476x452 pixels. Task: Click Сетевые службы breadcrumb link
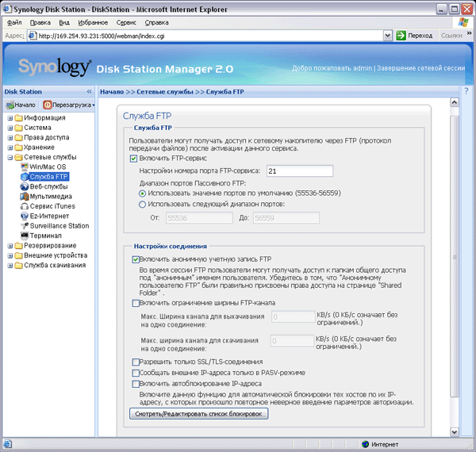pos(165,92)
